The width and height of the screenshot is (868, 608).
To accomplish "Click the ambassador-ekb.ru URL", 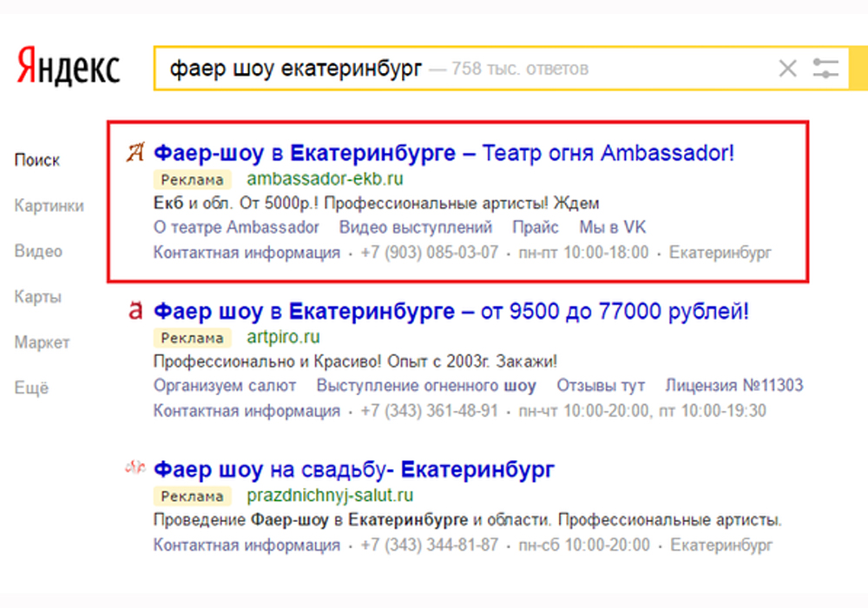I will tap(325, 179).
